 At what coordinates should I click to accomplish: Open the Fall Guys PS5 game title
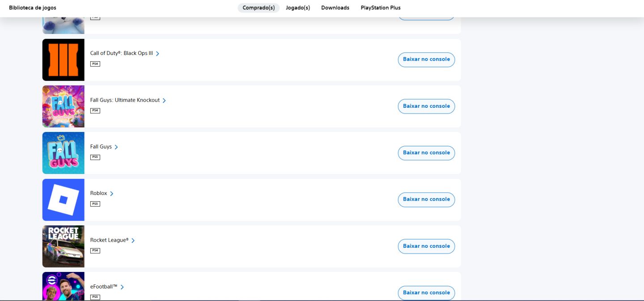click(101, 147)
